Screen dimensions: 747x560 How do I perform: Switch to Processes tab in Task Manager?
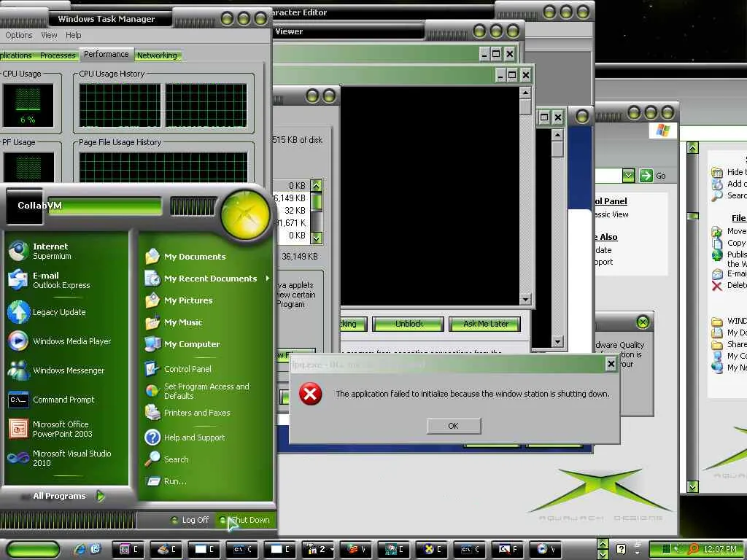(58, 55)
